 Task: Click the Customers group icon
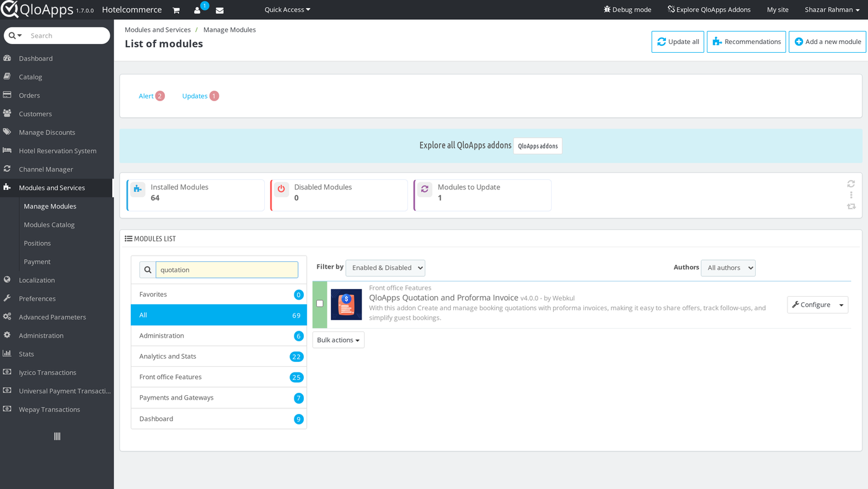point(7,114)
